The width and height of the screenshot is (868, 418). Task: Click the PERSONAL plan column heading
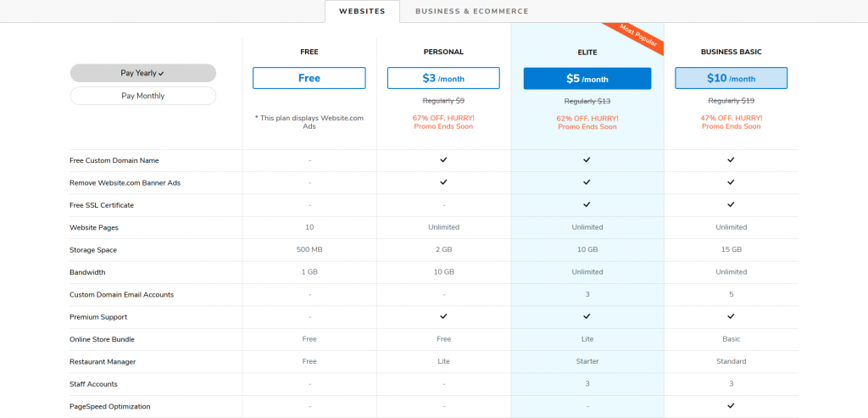[443, 52]
